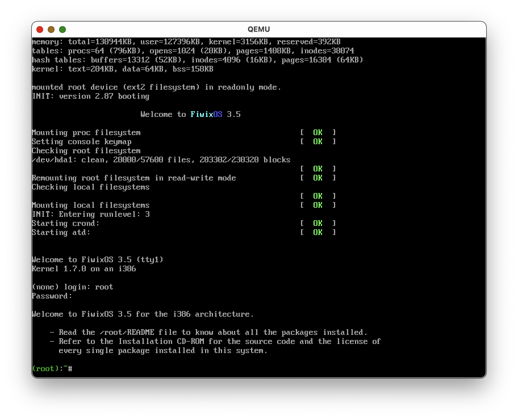The width and height of the screenshot is (518, 420).
Task: Click the green full-screen window button
Action: pyautogui.click(x=62, y=30)
